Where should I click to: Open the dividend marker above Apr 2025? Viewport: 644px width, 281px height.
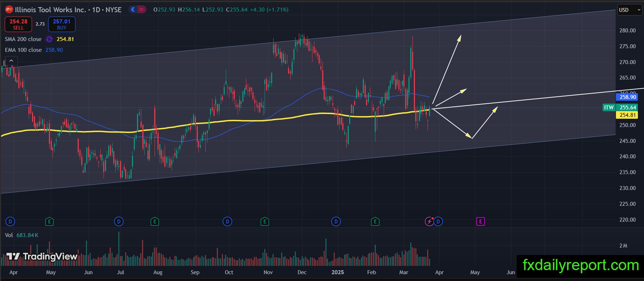[x=438, y=221]
